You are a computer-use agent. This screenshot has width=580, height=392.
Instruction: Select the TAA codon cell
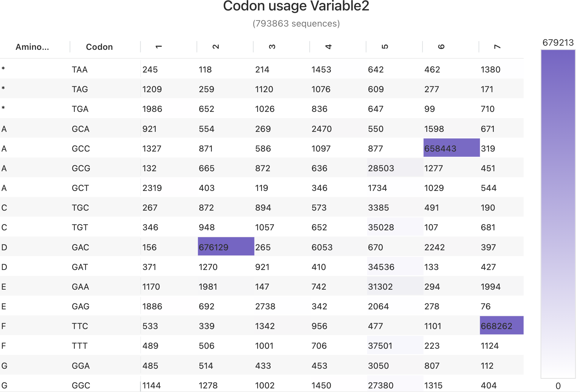tap(80, 70)
